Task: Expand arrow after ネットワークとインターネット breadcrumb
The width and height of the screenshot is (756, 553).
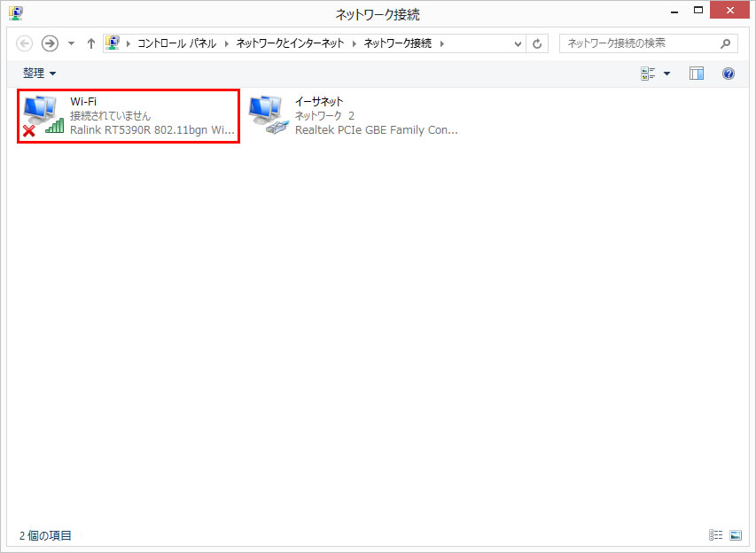Action: click(354, 44)
